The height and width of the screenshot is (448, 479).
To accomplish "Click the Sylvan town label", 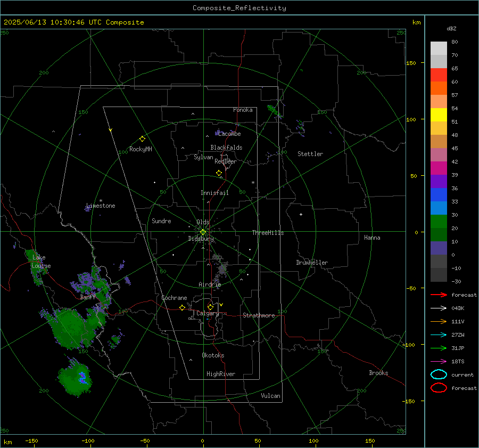I will coord(203,157).
